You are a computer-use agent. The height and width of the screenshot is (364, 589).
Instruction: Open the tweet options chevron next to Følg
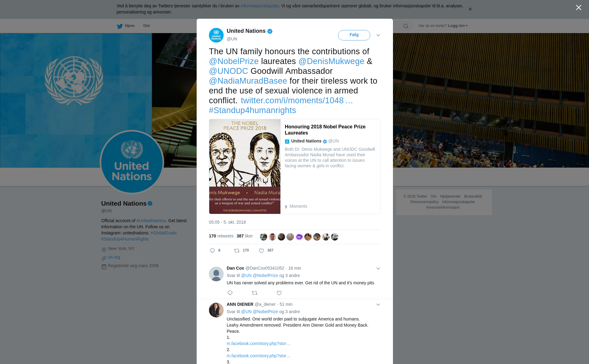(378, 35)
